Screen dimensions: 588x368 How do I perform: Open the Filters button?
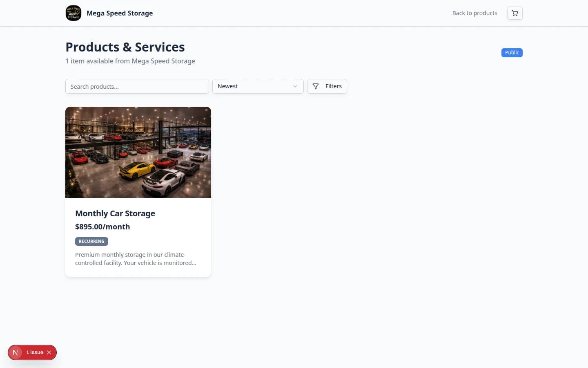tap(327, 86)
